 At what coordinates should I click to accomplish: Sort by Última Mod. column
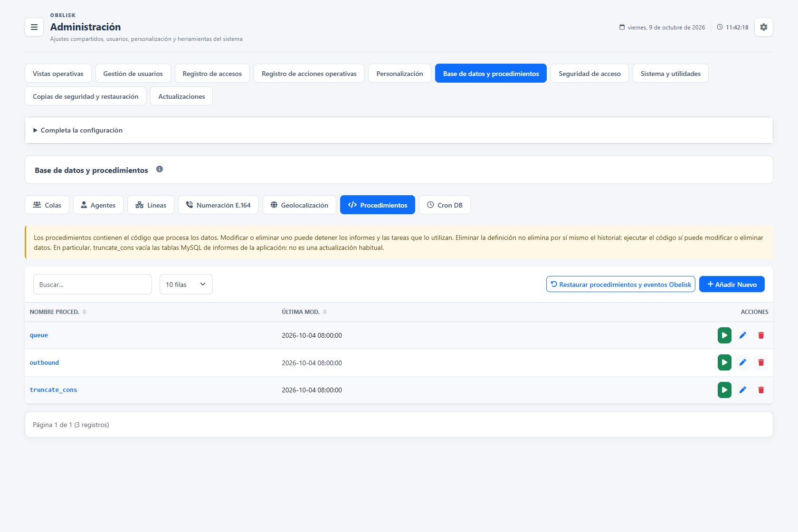pyautogui.click(x=304, y=312)
